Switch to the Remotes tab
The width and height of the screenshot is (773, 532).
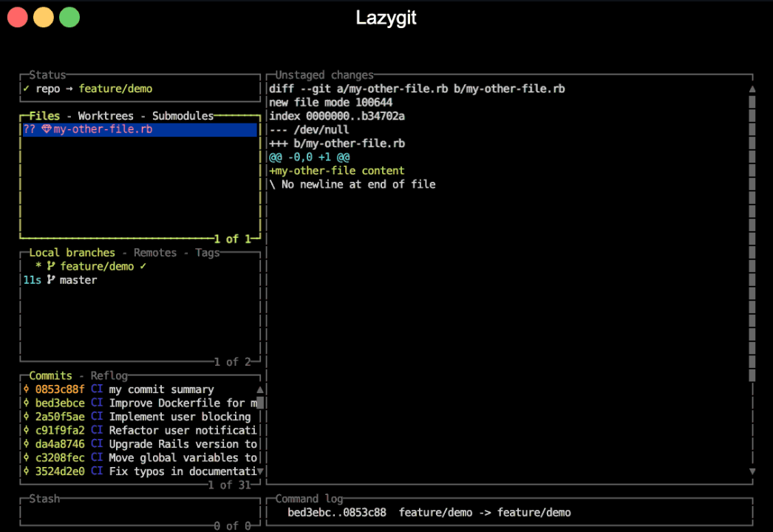[x=155, y=253]
